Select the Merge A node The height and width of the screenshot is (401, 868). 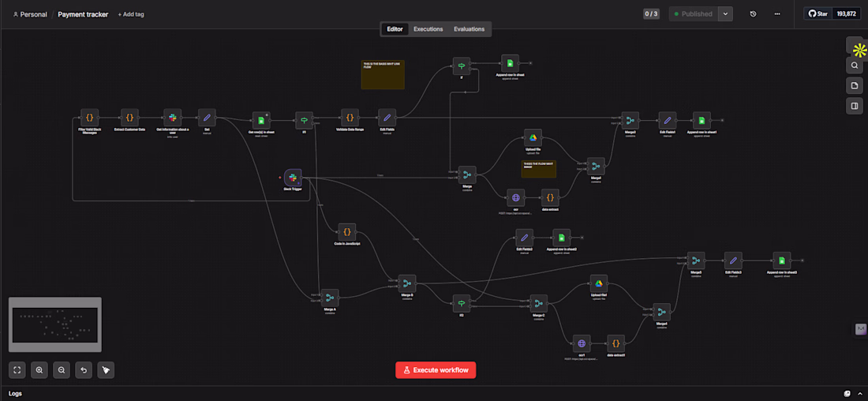(330, 298)
